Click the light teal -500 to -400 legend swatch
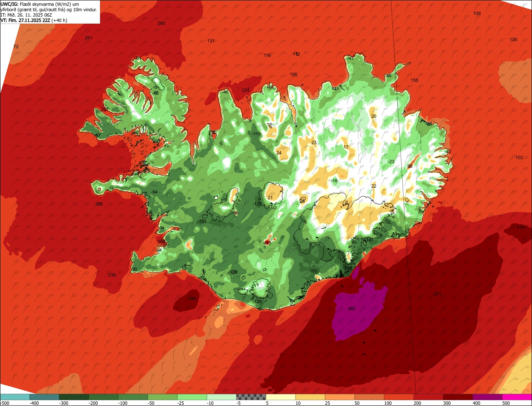This screenshot has height=406, width=532. [15, 397]
